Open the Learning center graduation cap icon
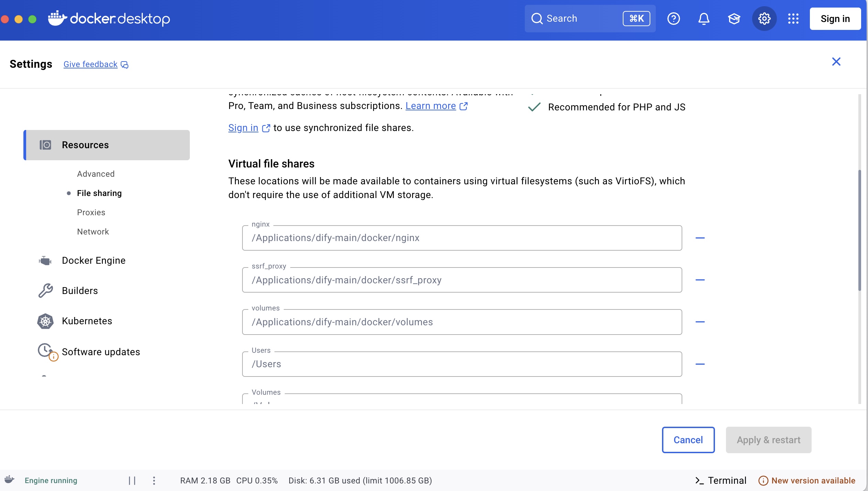 coord(734,19)
